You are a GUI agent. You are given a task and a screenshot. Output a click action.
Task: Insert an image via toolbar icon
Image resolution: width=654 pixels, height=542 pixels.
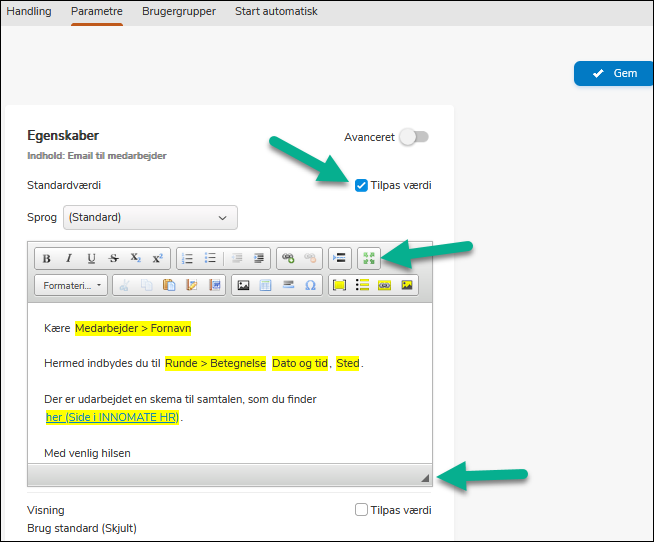point(243,285)
